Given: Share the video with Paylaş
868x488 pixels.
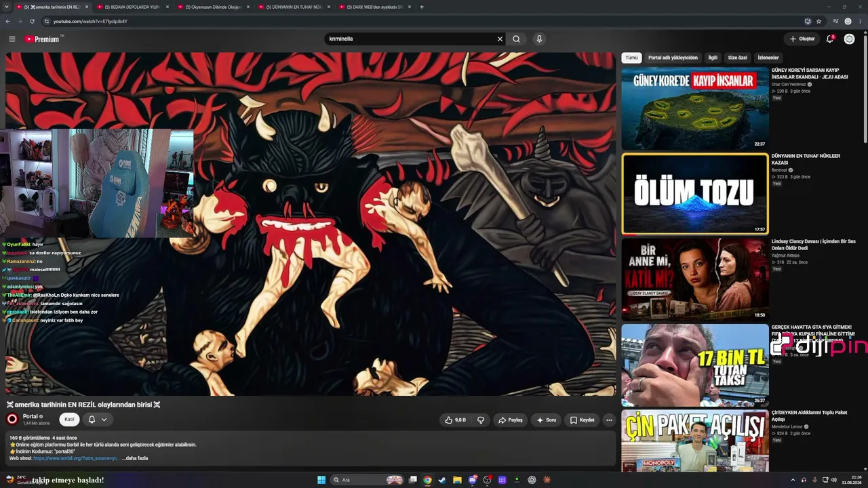Looking at the screenshot, I should (510, 420).
